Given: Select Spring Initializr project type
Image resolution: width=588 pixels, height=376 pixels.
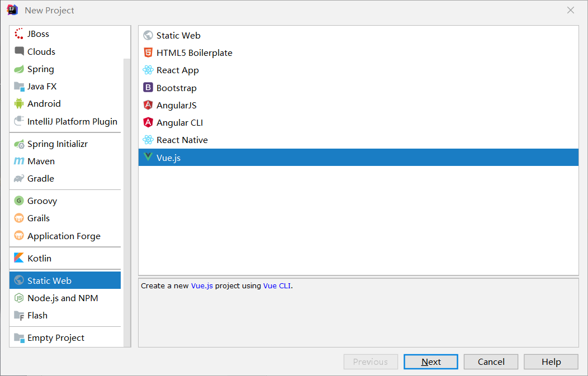Looking at the screenshot, I should coord(66,144).
